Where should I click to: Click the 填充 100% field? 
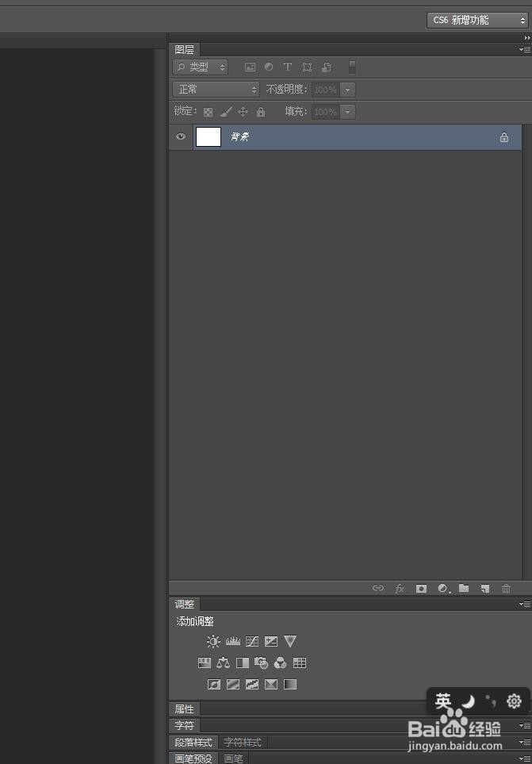(x=326, y=112)
